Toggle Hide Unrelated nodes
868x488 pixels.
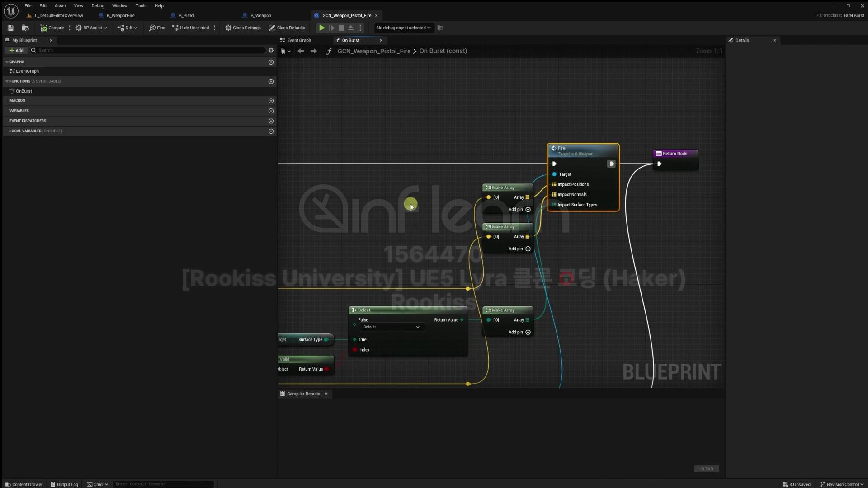[190, 28]
